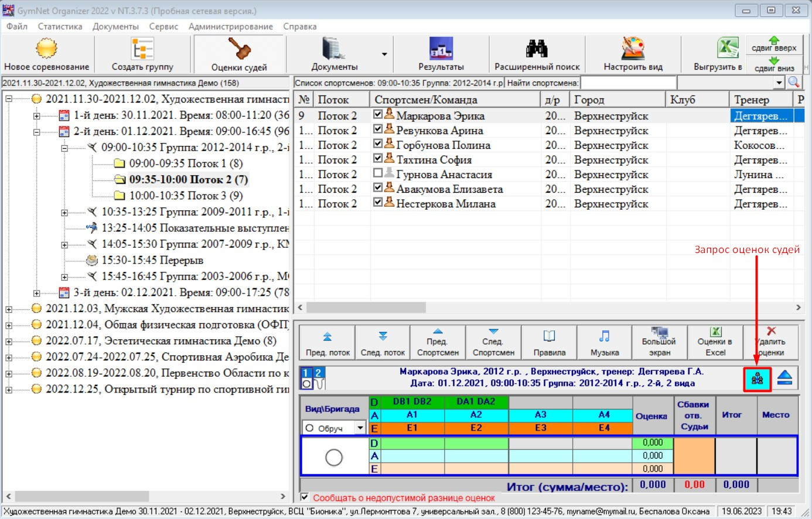Uncheck Маркарова Эрика athlete checkbox
Viewport: 812px width, 519px height.
tap(378, 115)
